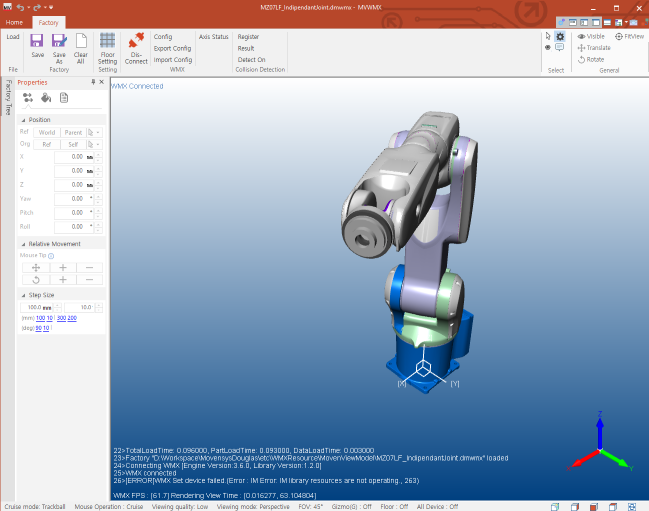Click the Y position input field
This screenshot has height=511, width=649.
click(x=74, y=171)
